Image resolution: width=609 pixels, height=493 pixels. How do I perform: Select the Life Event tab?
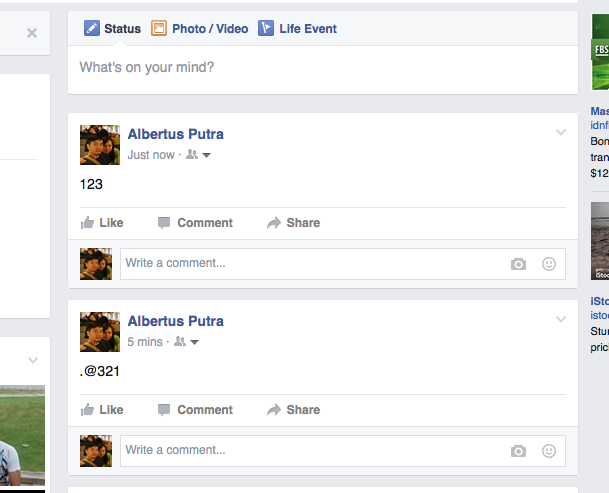pyautogui.click(x=298, y=28)
